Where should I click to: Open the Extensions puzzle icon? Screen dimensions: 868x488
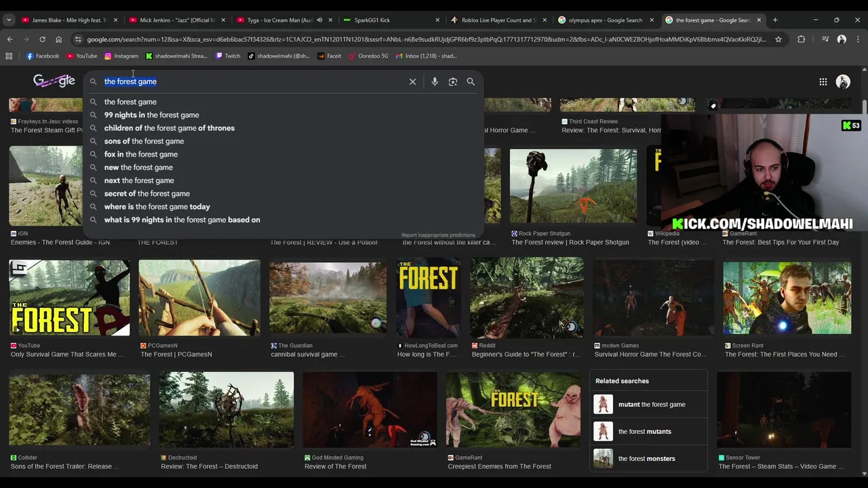click(x=801, y=39)
